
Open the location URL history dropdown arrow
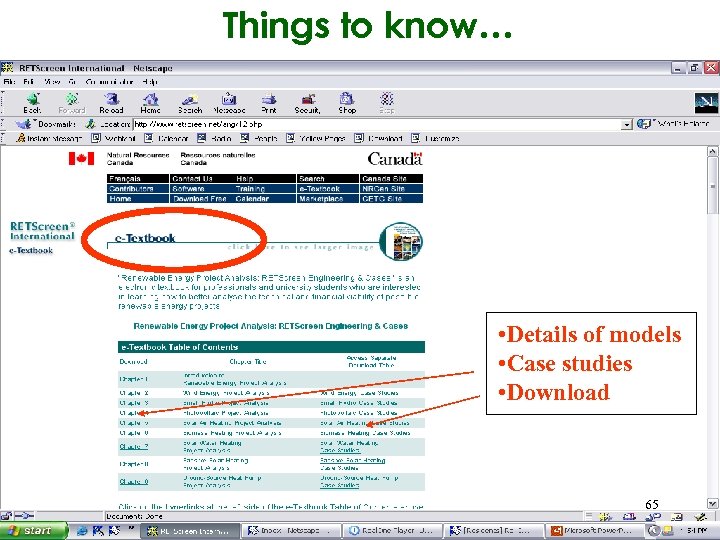(626, 124)
